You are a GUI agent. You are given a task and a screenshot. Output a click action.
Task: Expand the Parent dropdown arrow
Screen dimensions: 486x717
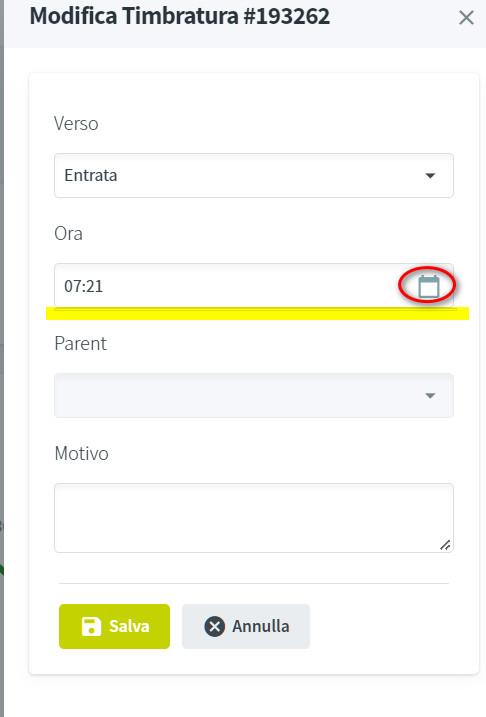(x=430, y=396)
